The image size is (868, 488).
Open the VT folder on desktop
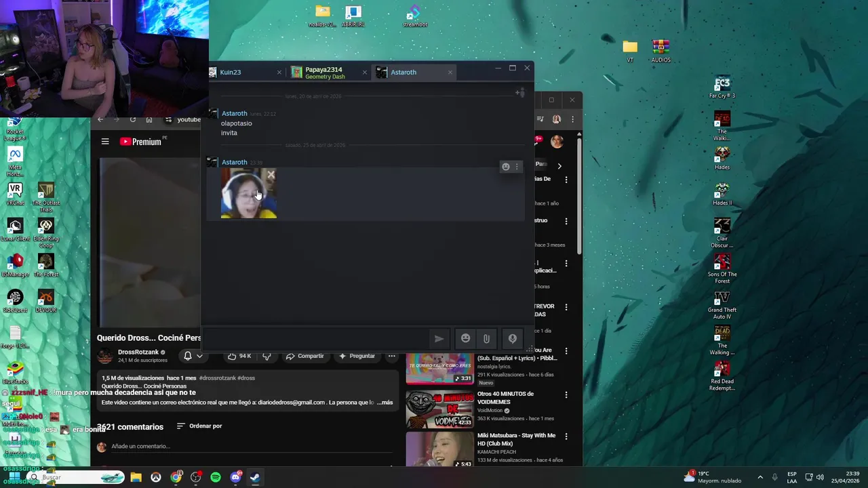[630, 51]
